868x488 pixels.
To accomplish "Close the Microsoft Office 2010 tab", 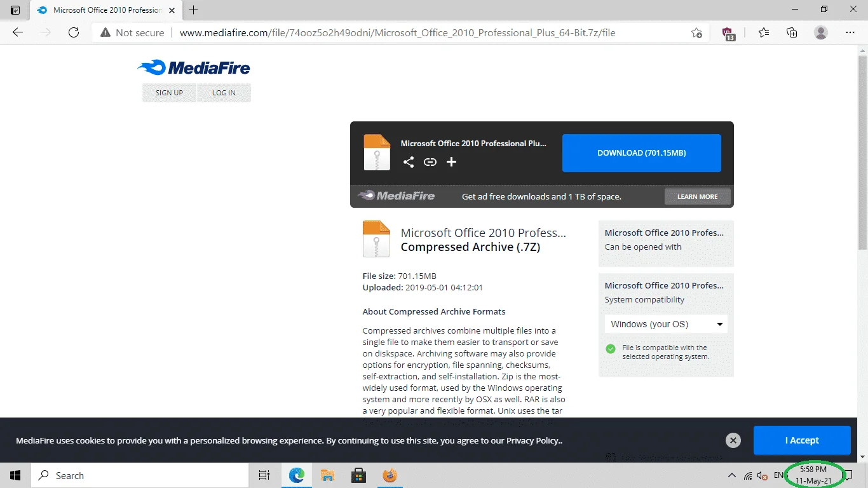I will 172,10.
